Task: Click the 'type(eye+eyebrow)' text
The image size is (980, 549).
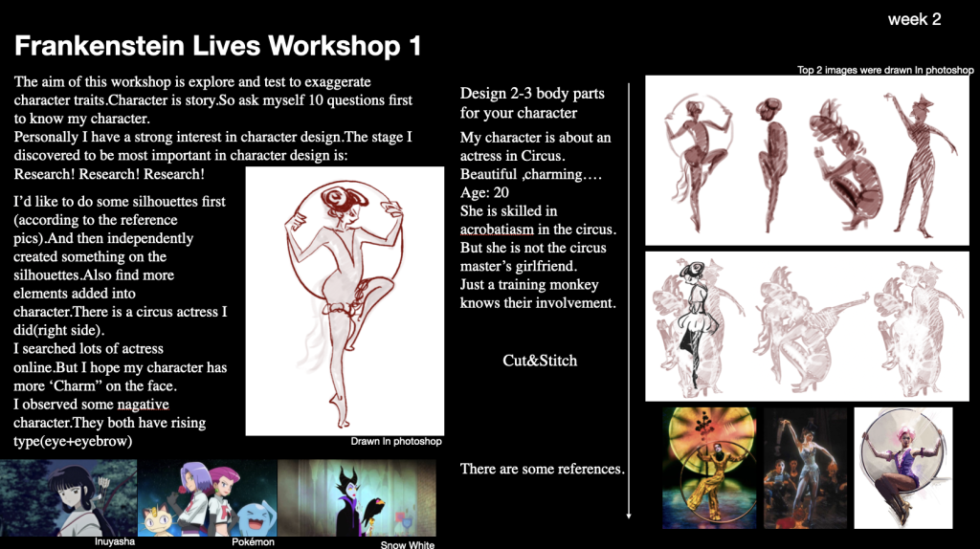Action: tap(73, 441)
